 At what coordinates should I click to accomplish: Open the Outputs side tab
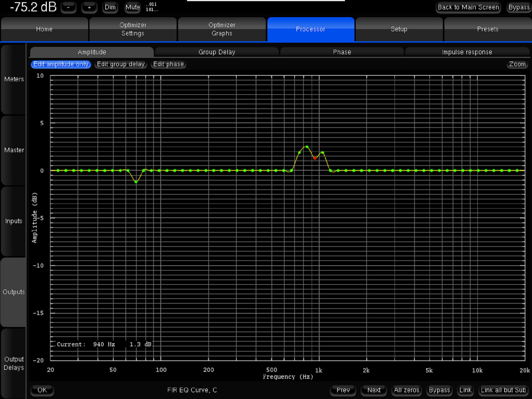point(14,292)
